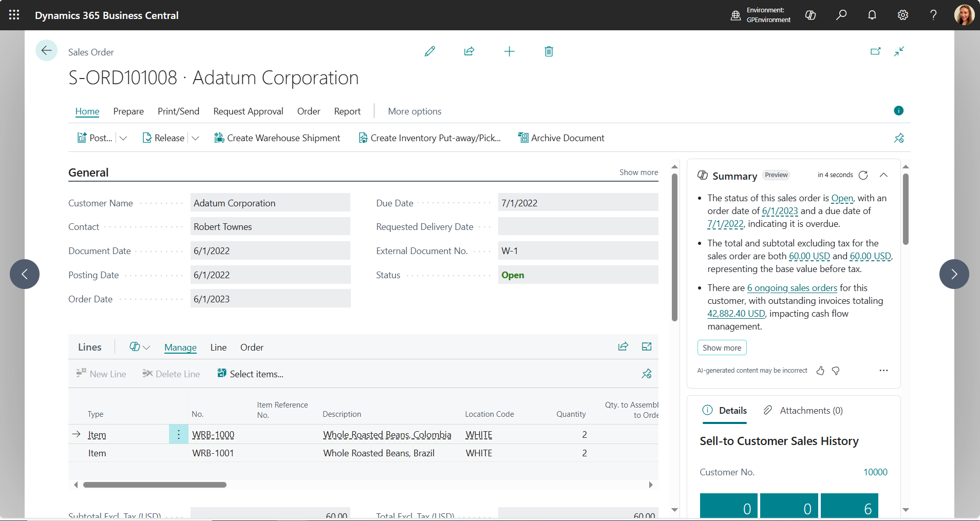Switch to the Details tab
Image resolution: width=980 pixels, height=521 pixels.
tap(725, 411)
